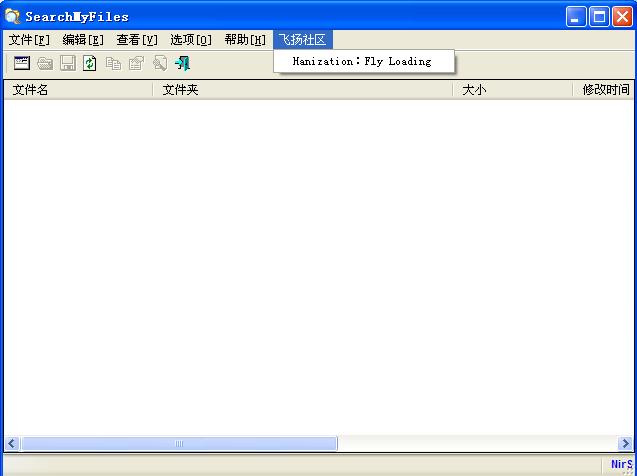Sort by the 文件夹 column header
This screenshot has width=637, height=476.
(303, 90)
